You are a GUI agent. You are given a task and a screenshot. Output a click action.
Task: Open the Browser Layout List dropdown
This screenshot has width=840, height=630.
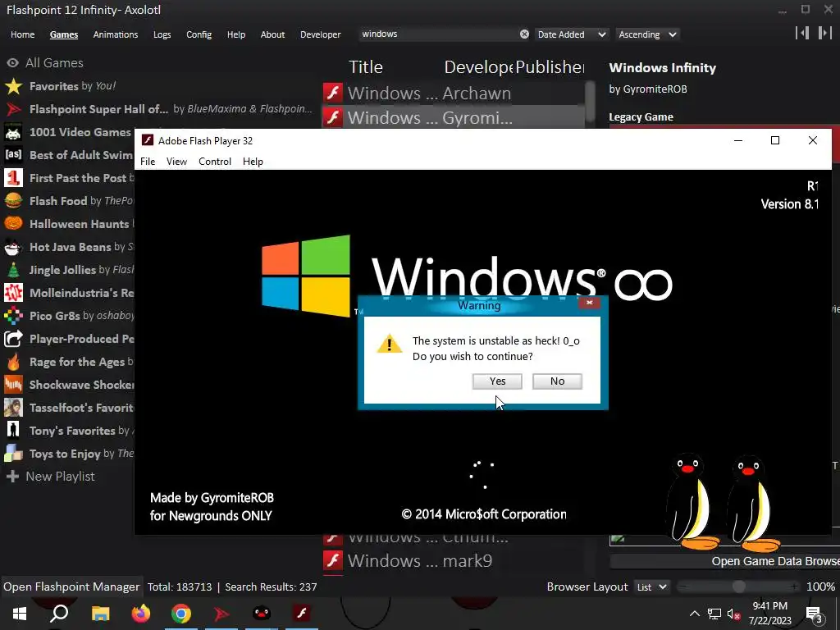tap(652, 587)
